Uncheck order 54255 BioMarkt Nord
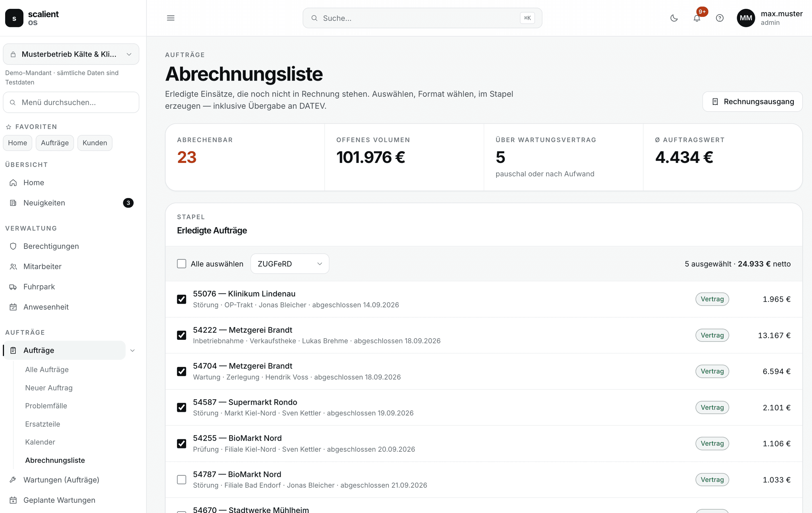Screen dimensions: 812x513 pos(182,443)
